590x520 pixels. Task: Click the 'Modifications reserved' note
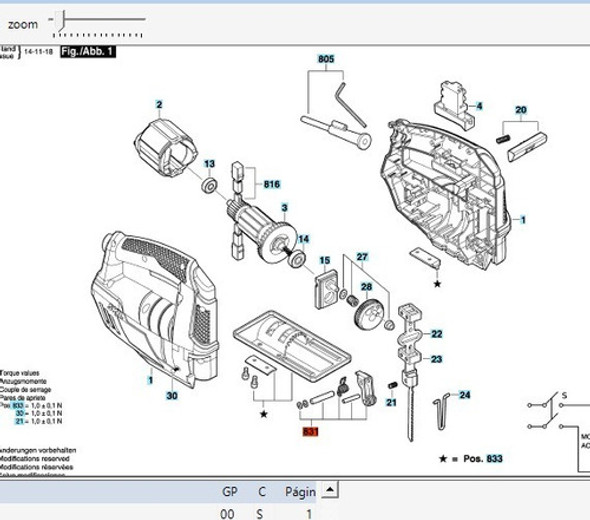click(x=34, y=459)
